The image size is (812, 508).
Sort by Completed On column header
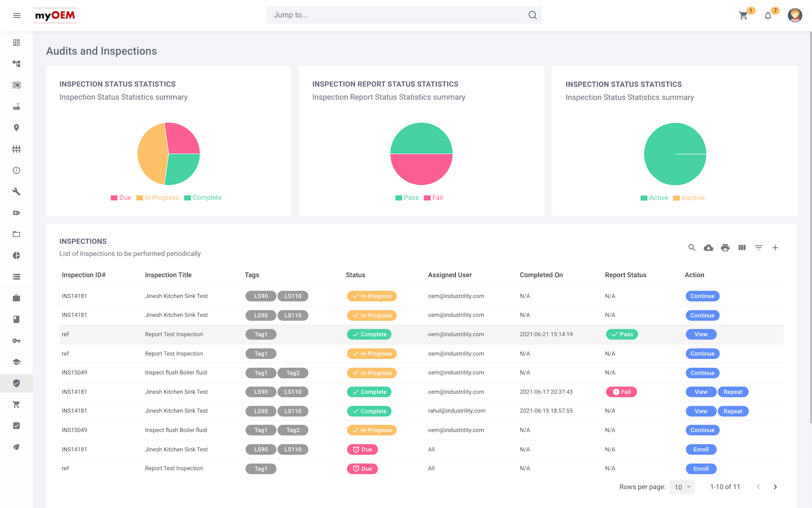click(x=541, y=275)
